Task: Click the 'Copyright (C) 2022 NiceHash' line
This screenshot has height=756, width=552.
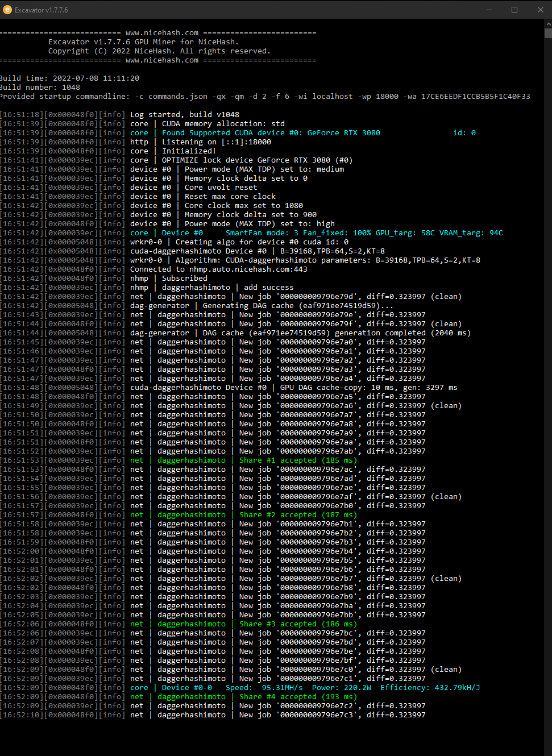Action: [x=159, y=51]
